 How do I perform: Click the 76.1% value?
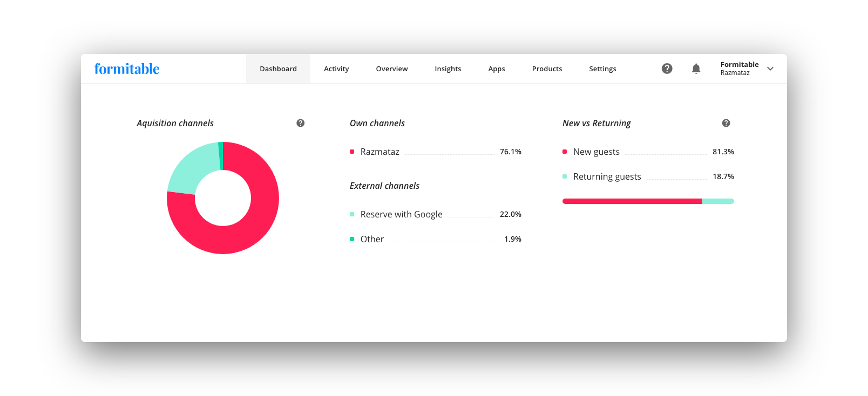tap(511, 152)
